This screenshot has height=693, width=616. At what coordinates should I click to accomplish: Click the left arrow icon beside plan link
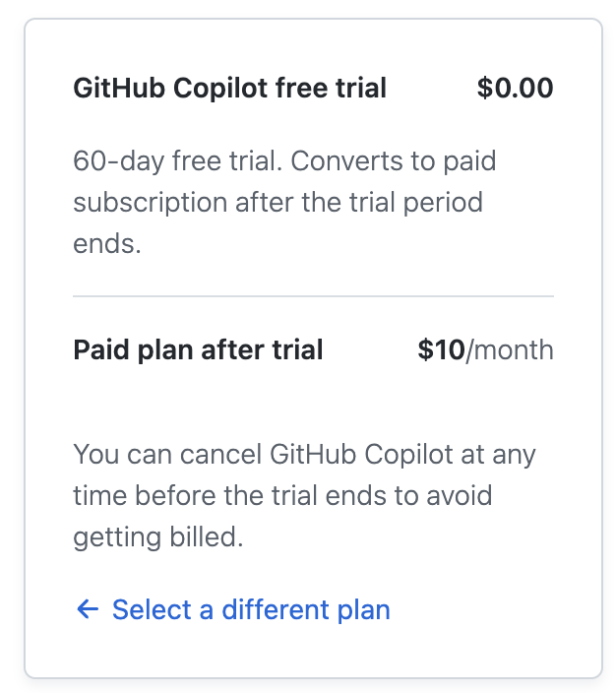[x=87, y=609]
